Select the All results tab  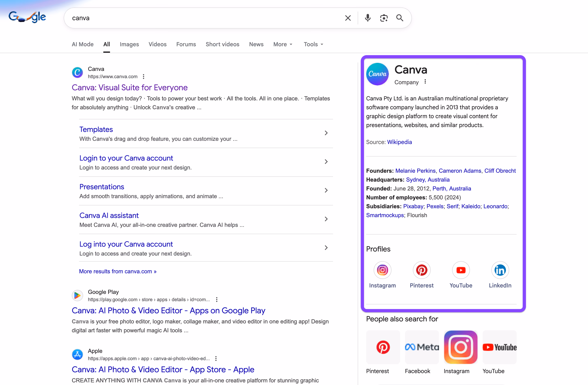[107, 44]
